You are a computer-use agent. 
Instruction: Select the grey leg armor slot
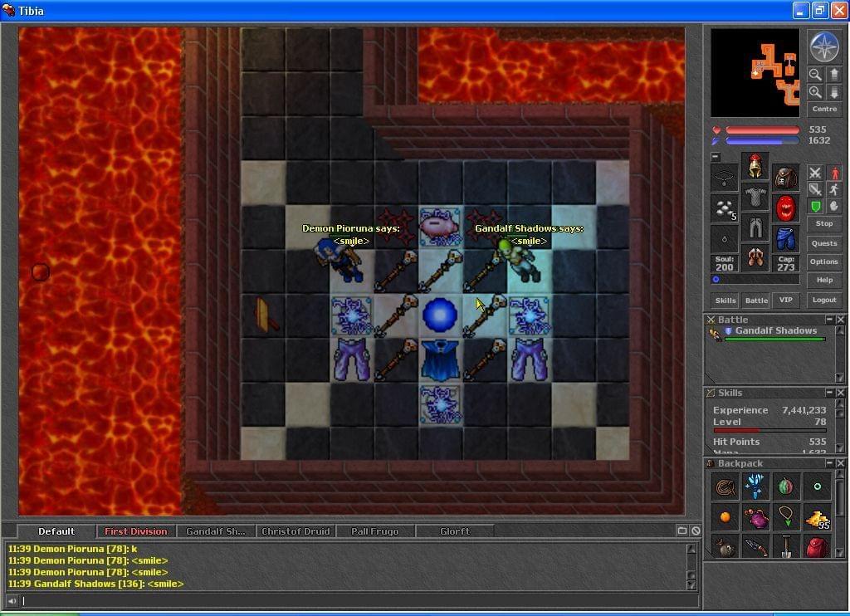point(755,227)
